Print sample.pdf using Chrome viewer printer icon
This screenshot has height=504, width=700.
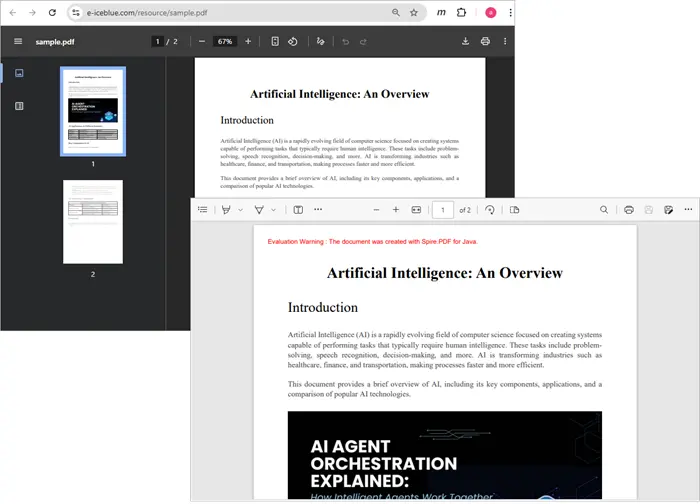coord(485,42)
